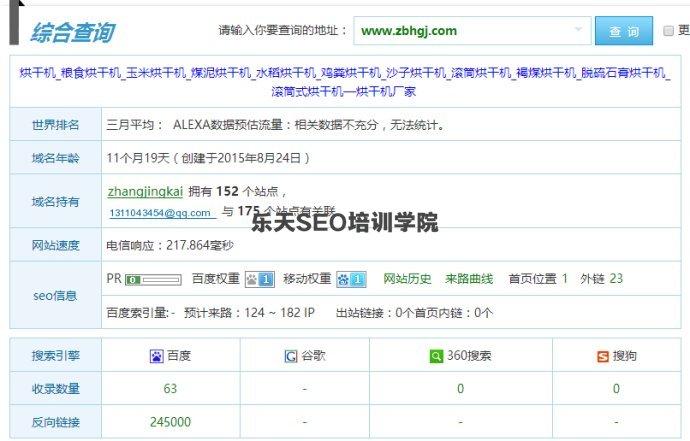The width and height of the screenshot is (690, 441).
Task: Open the address field dropdown arrow
Action: point(578,29)
